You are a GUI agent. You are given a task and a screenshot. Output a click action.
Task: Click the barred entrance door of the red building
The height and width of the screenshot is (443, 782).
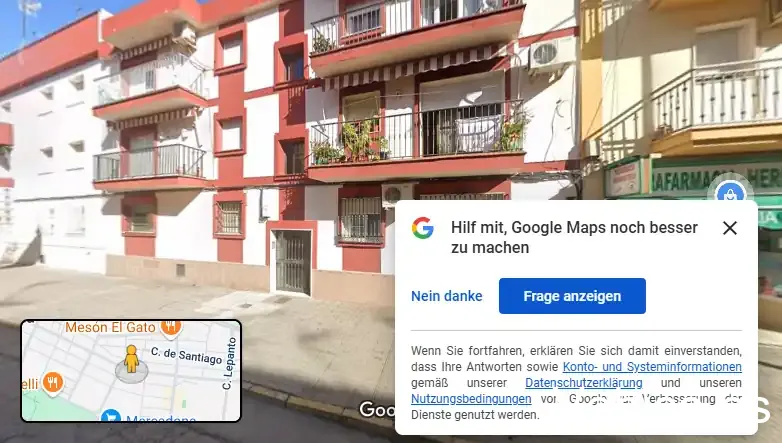(293, 261)
